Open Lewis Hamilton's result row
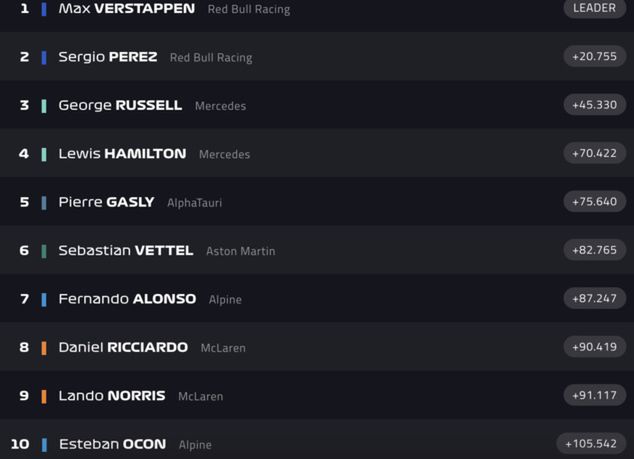Screen dimensions: 634x459 [122, 154]
